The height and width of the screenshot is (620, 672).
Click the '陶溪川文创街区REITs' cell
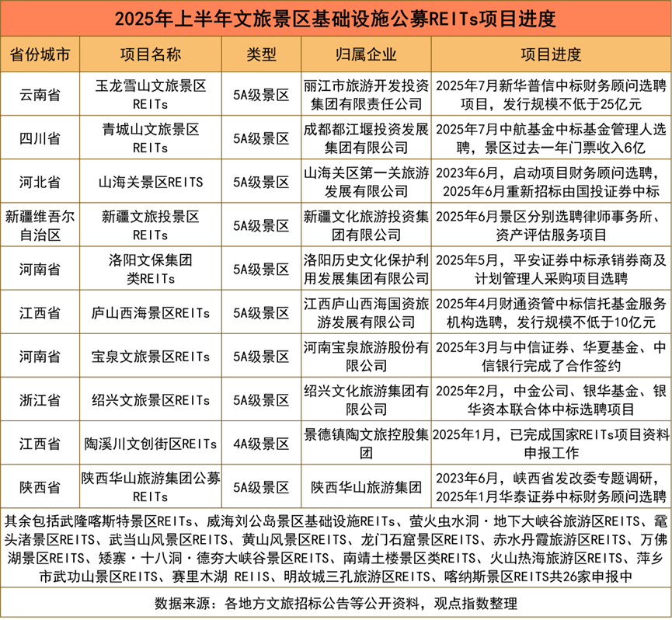click(x=151, y=444)
